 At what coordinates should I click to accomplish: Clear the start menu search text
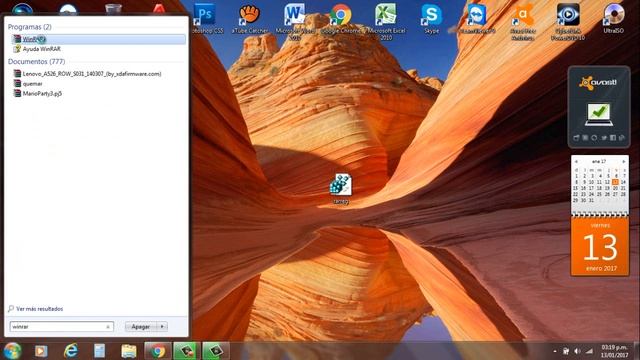click(108, 327)
